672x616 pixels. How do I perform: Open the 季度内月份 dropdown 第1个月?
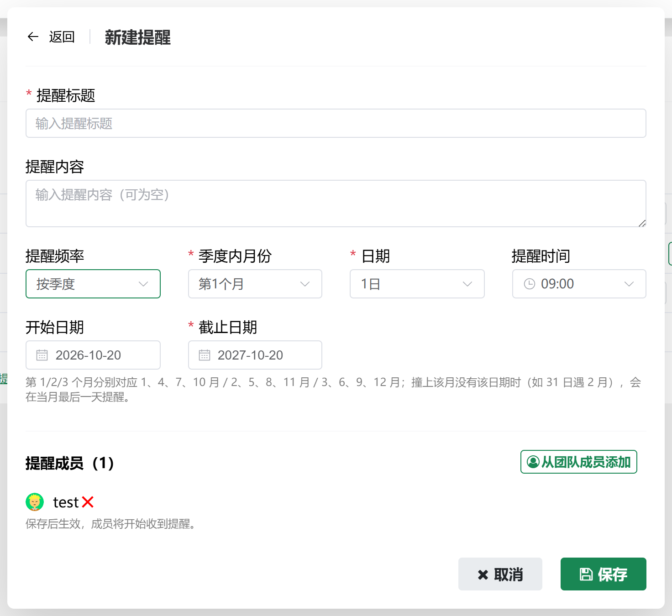255,284
